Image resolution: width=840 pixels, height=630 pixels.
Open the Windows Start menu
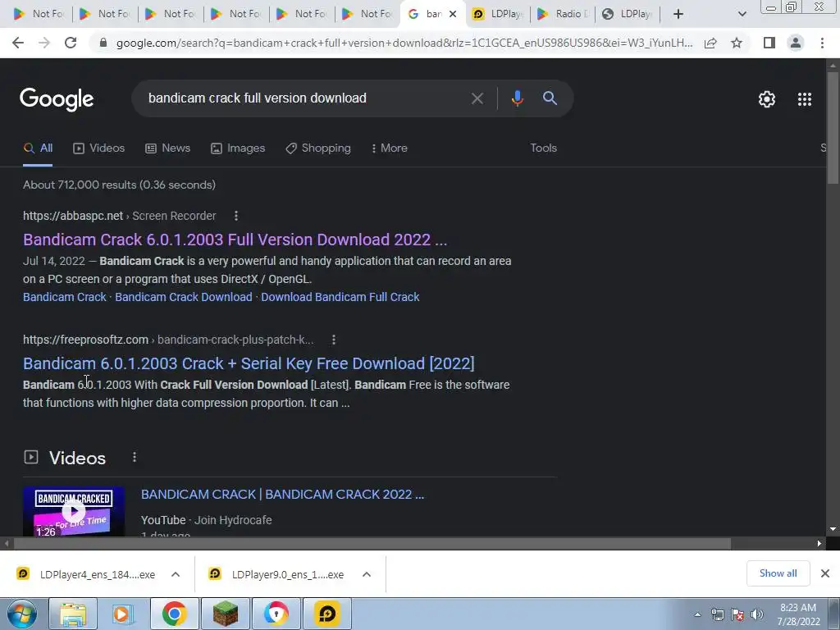point(21,614)
